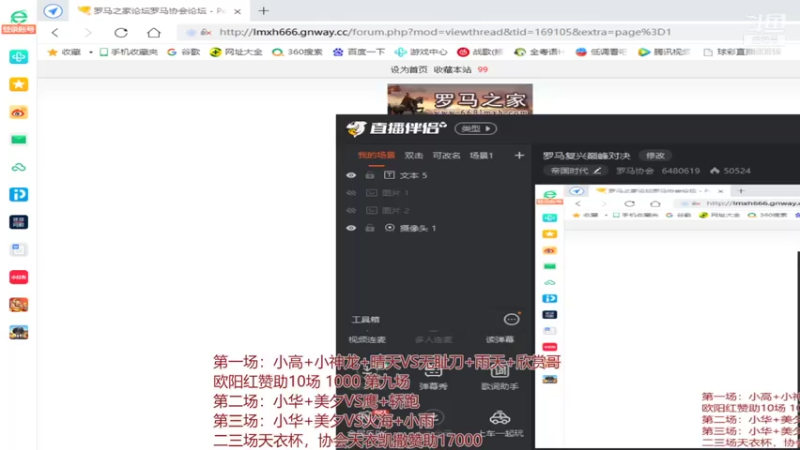Click the blue compass icon beside the tab
The height and width of the screenshot is (450, 800).
[x=53, y=11]
